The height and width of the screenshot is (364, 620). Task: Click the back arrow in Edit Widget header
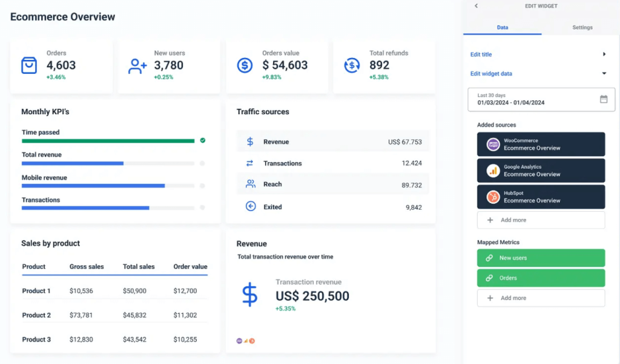point(476,6)
